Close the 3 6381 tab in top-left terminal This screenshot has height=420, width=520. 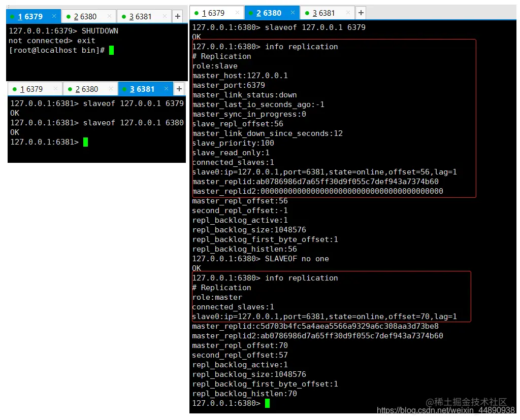165,16
